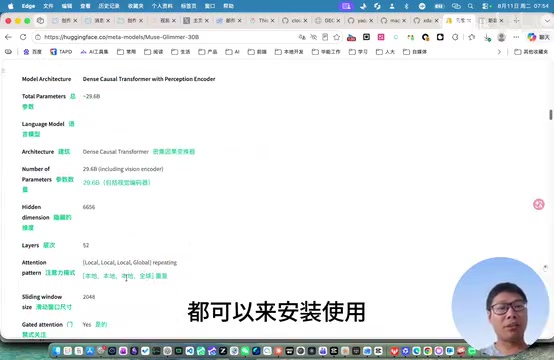Click the 'Language Model' label
The height and width of the screenshot is (360, 554).
tap(43, 124)
